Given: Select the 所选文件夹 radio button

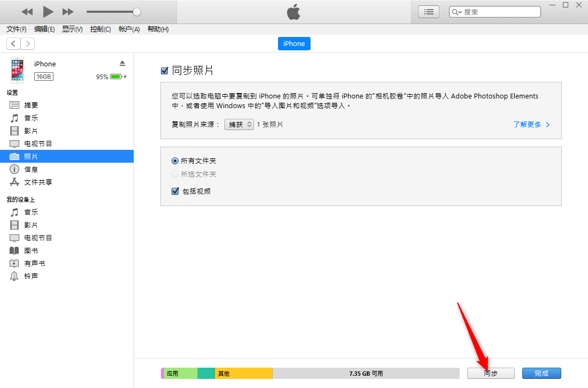Looking at the screenshot, I should [x=175, y=174].
